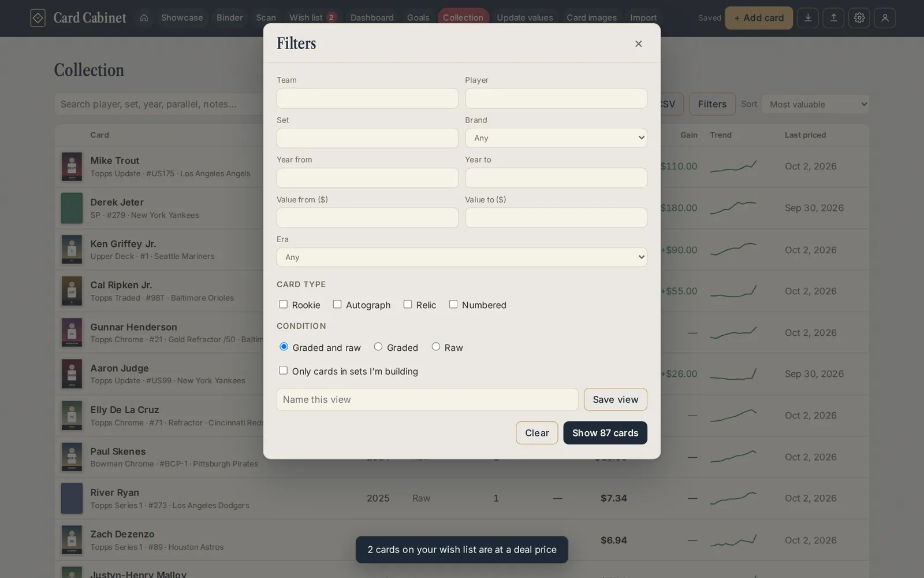Go to the home icon in navbar
The height and width of the screenshot is (578, 924).
[x=144, y=18]
